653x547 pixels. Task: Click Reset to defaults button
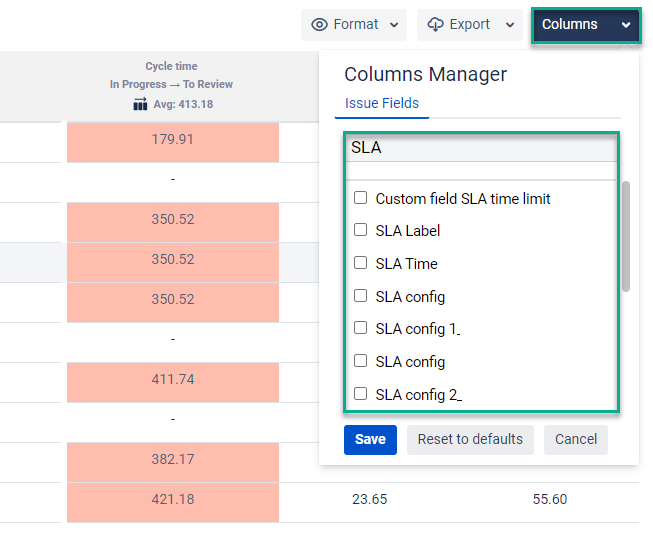coord(470,439)
